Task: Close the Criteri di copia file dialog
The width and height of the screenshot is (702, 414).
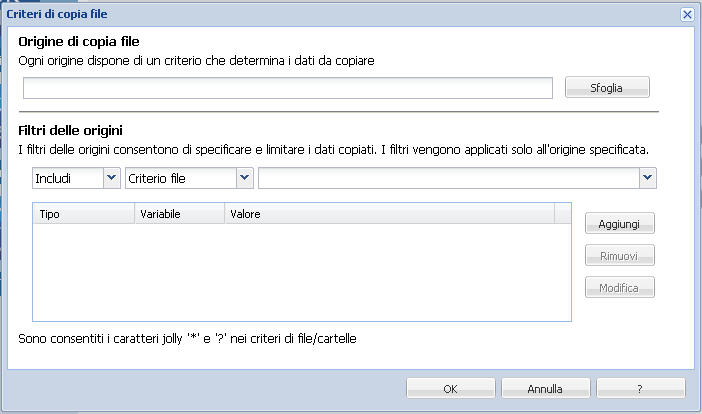Action: point(687,15)
